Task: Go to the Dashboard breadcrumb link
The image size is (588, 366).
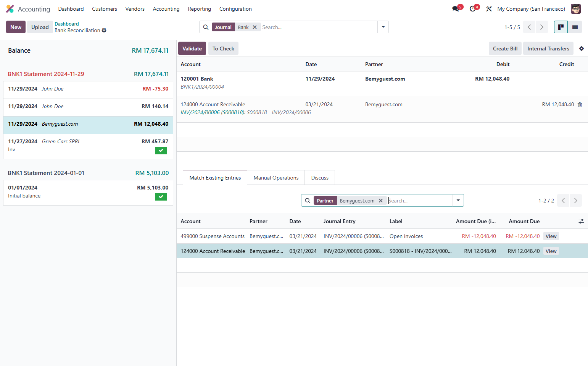Action: tap(67, 24)
